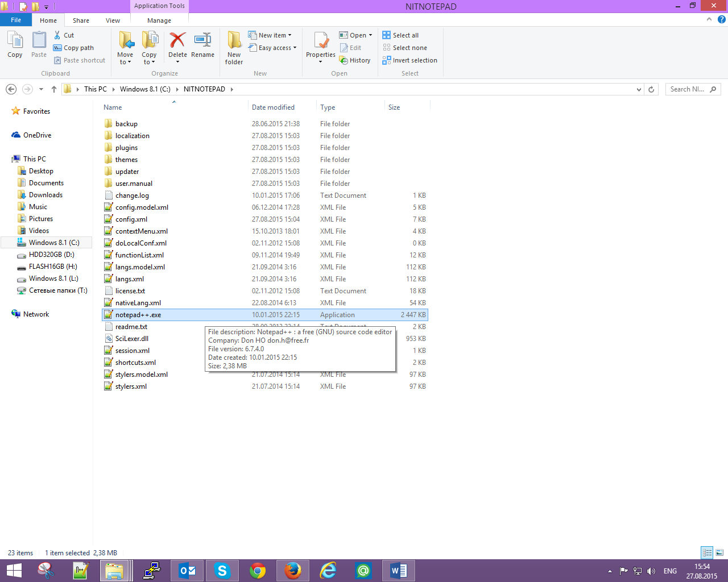Click the Refresh button beside address bar
728x582 pixels.
click(x=652, y=89)
